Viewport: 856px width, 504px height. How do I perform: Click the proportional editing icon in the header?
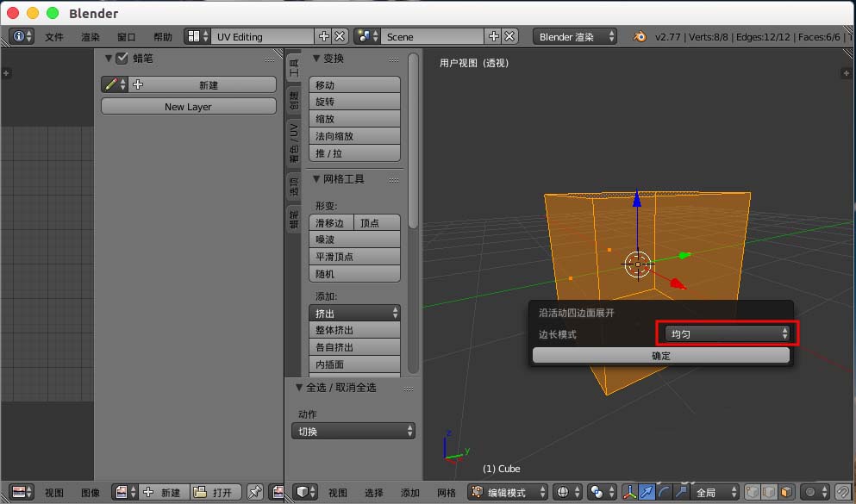(809, 492)
